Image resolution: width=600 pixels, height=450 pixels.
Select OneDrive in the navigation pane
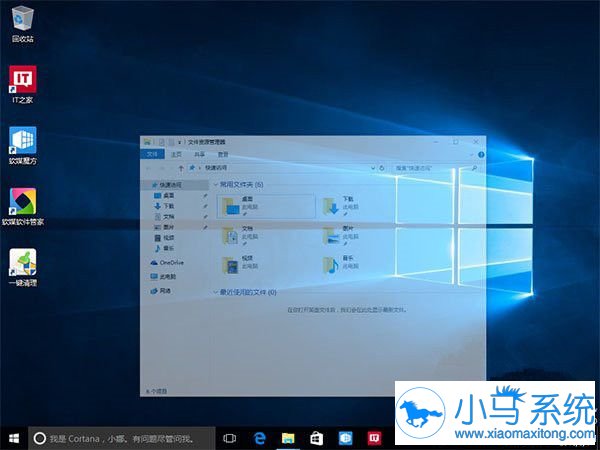tap(167, 263)
